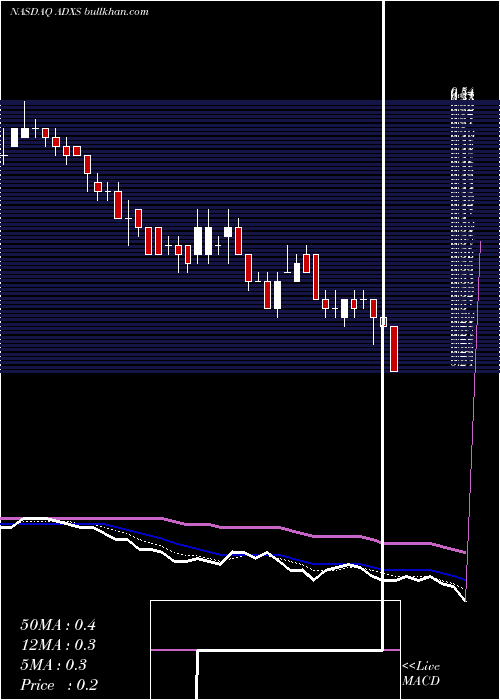
Task: Click the first white candlestick at chart start
Action: coord(14,137)
